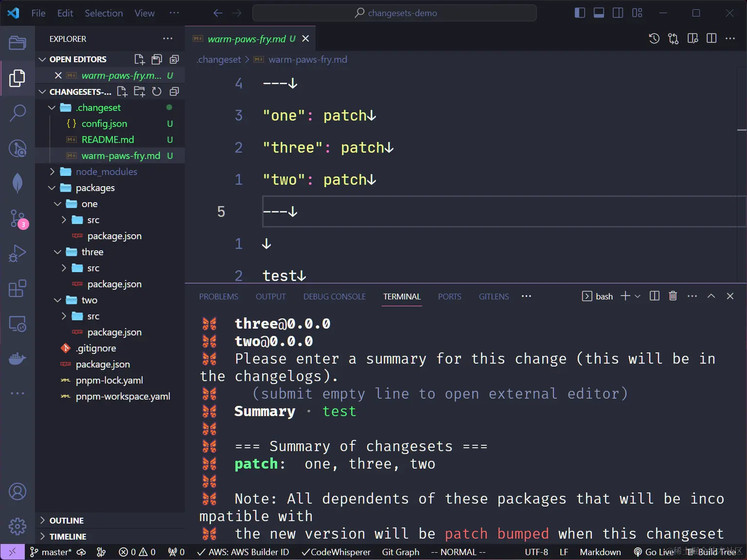747x560 pixels.
Task: Open the Explorer view in activity bar
Action: click(18, 78)
